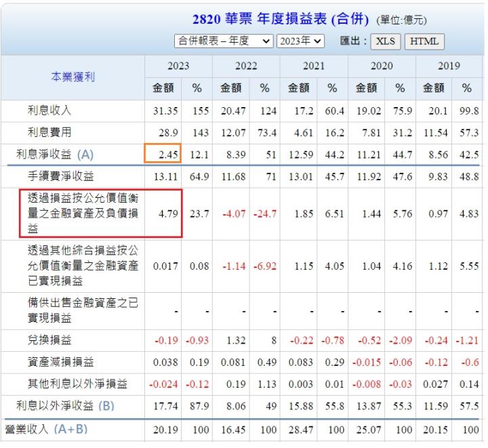This screenshot has height=448, width=488.
Task: Click the 1.32 兌換損益 value for 2022
Action: point(236,340)
